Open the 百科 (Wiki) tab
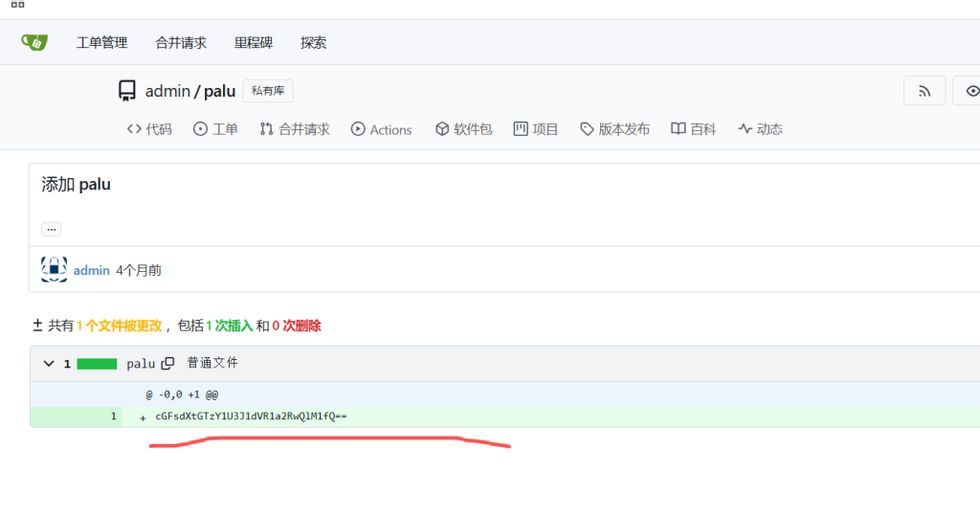Image resolution: width=980 pixels, height=517 pixels. (x=693, y=129)
